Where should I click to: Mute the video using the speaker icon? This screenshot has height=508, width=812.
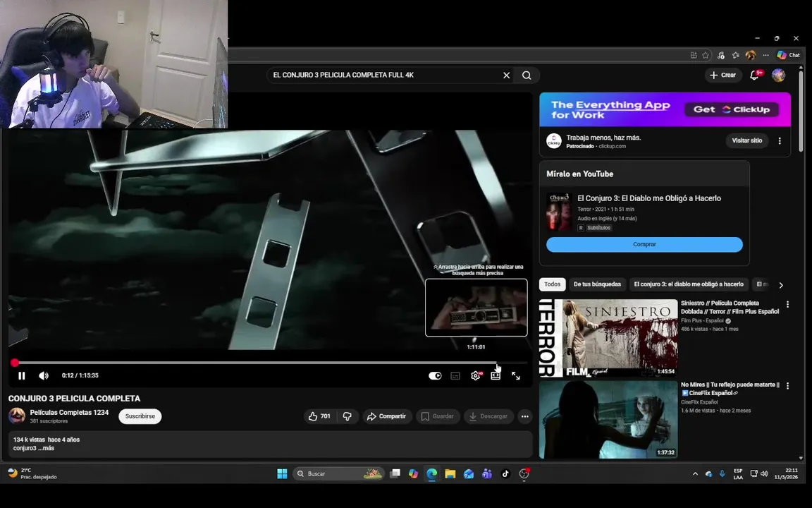point(44,376)
